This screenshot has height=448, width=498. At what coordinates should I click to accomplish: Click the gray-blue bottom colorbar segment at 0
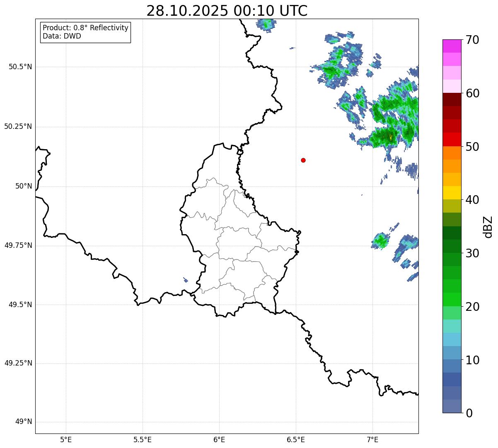[x=452, y=406]
